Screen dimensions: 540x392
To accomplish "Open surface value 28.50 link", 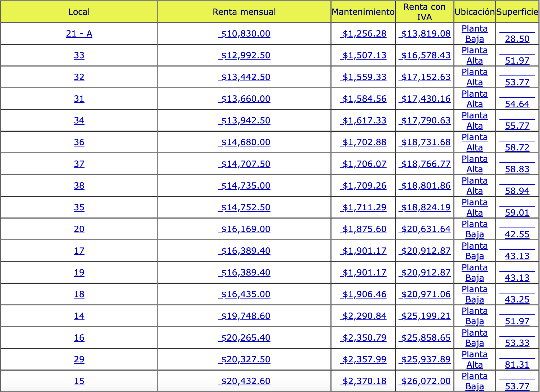I will click(517, 39).
